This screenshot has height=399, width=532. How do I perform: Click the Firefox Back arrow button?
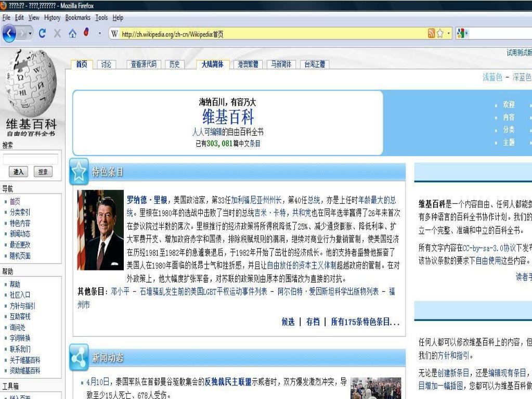tap(9, 34)
